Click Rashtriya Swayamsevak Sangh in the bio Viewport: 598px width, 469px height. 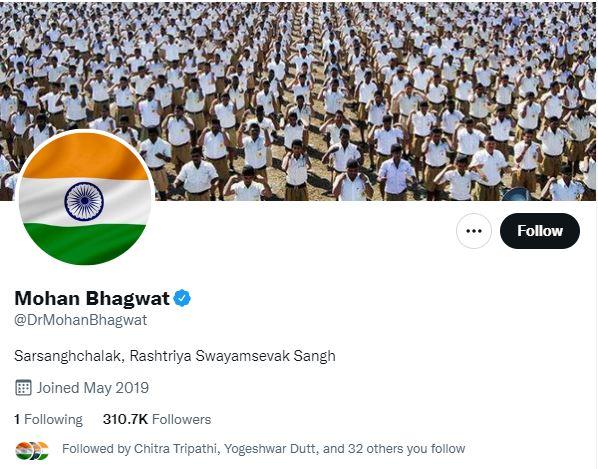coord(233,356)
